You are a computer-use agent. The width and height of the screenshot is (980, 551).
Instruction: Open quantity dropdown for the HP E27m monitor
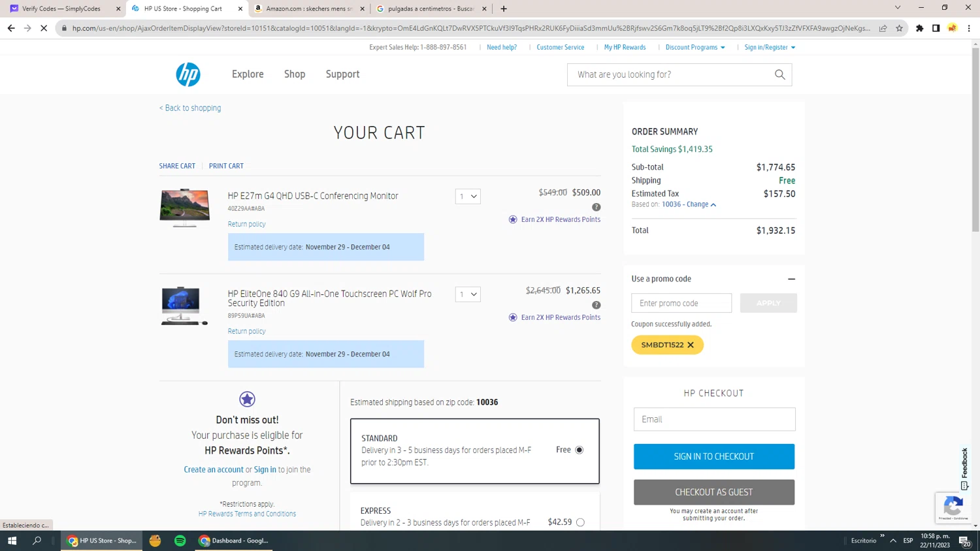click(x=468, y=197)
